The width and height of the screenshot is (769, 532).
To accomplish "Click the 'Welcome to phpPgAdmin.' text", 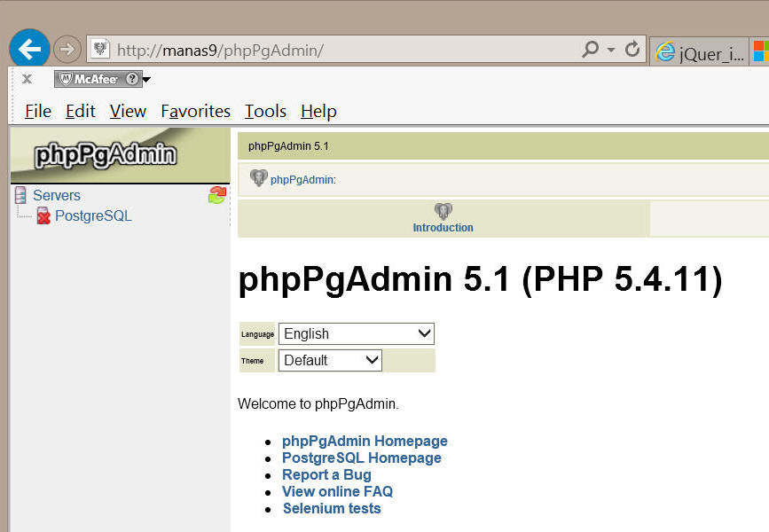I will tap(318, 404).
